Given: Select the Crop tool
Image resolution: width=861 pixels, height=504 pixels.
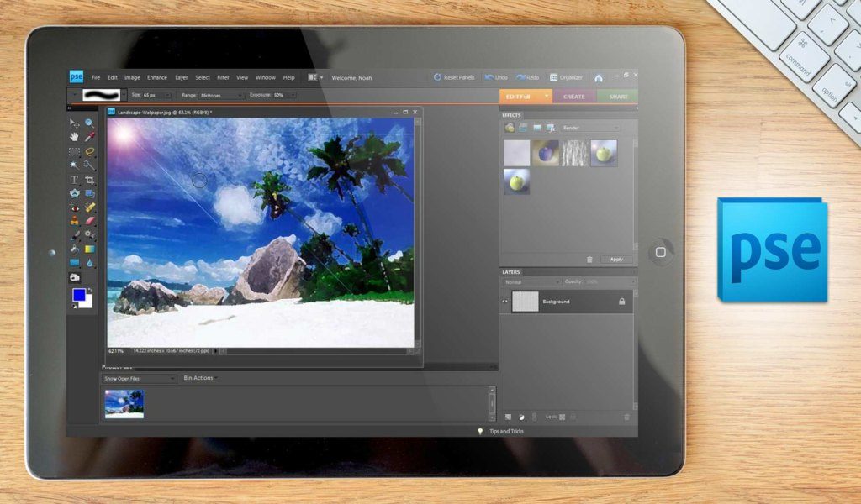Looking at the screenshot, I should pos(89,179).
